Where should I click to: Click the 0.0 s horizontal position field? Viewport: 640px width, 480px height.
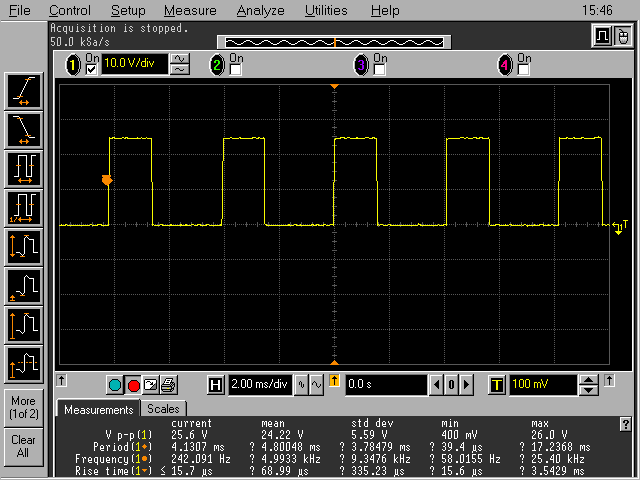[x=385, y=385]
